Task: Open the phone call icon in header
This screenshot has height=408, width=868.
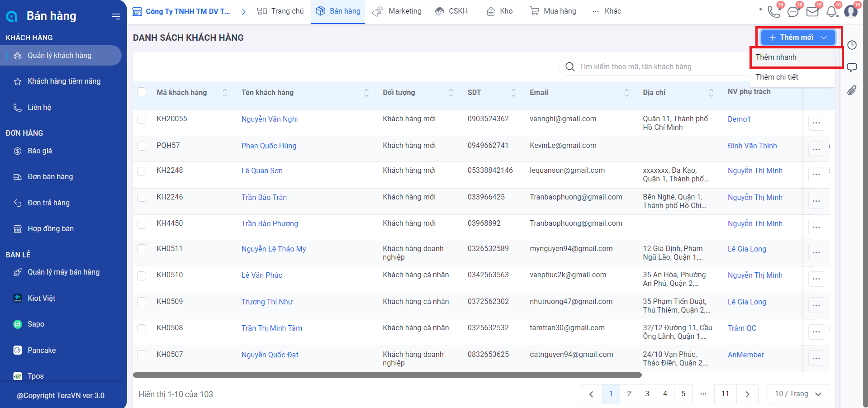Action: [x=774, y=11]
